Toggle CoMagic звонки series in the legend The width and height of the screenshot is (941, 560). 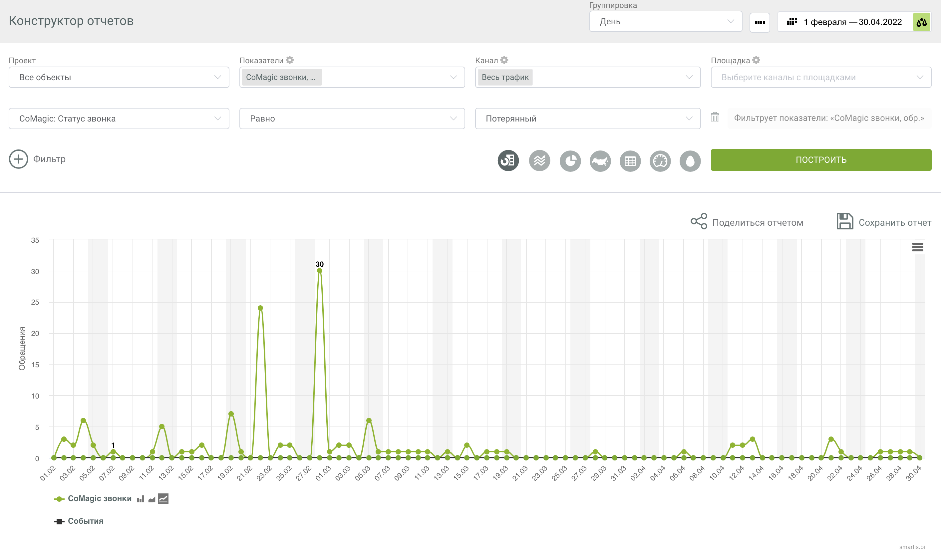(x=99, y=498)
